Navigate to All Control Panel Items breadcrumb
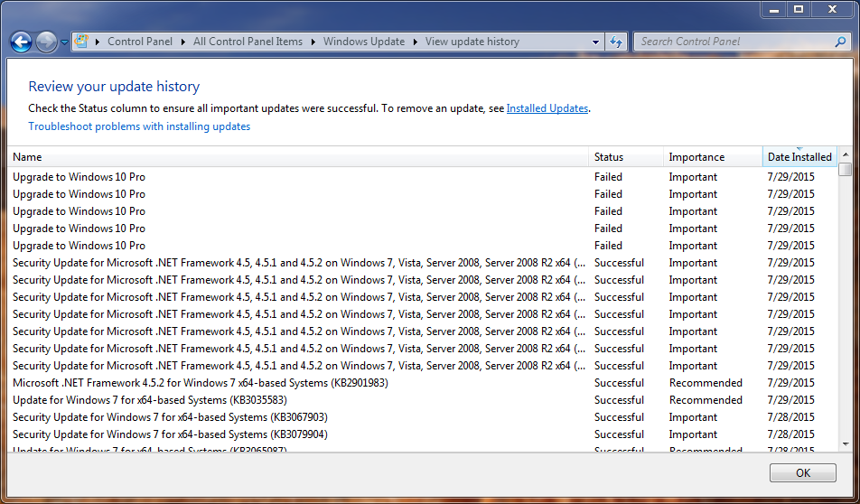 pos(248,42)
